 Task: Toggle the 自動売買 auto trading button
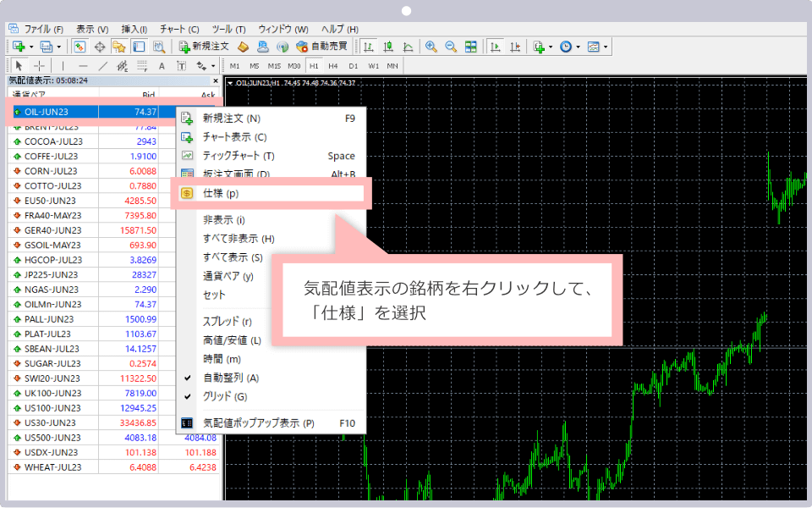click(x=321, y=47)
